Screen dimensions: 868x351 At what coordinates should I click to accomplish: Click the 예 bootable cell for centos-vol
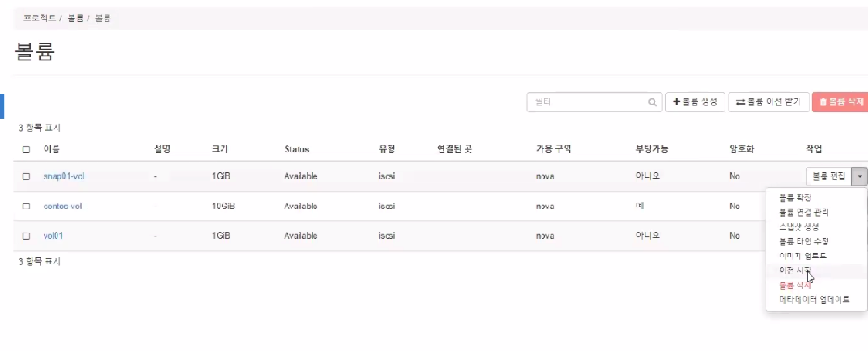click(x=639, y=207)
